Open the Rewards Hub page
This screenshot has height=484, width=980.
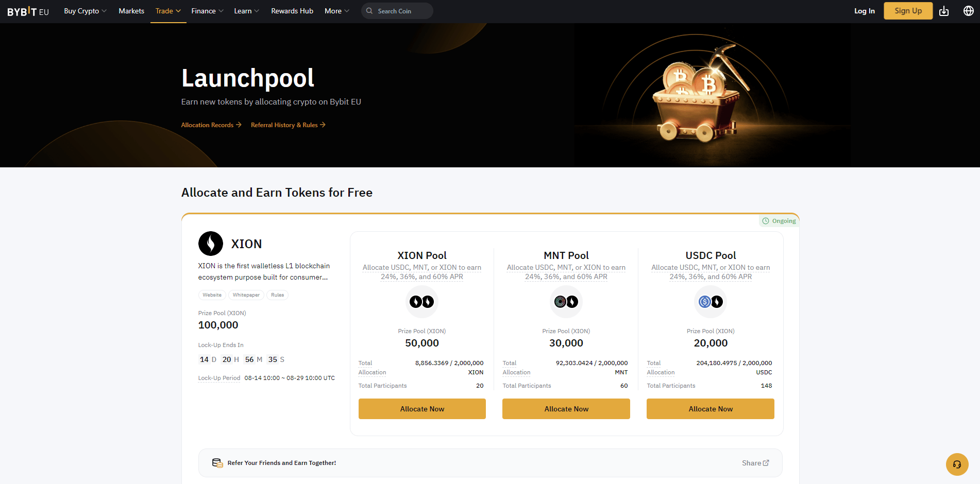(292, 11)
